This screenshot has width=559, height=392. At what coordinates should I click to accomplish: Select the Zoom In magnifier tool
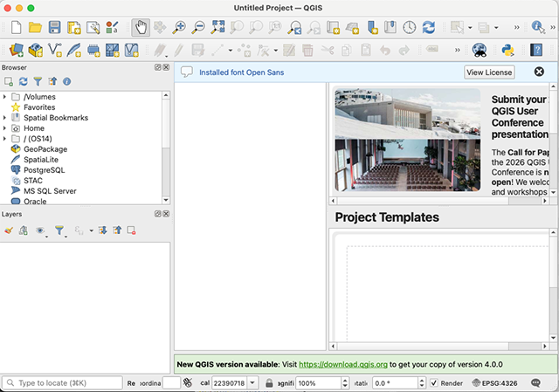tap(179, 27)
